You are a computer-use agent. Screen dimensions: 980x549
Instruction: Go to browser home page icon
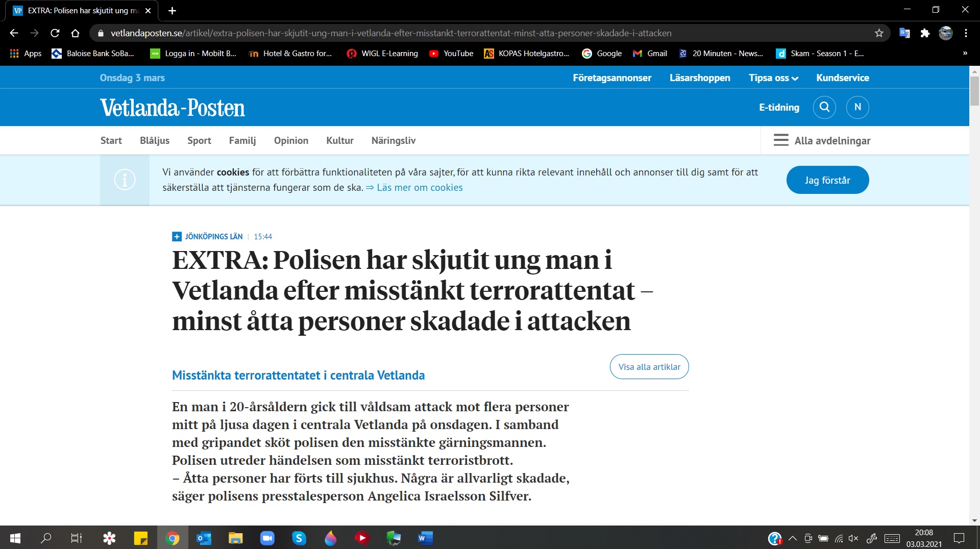(x=75, y=33)
